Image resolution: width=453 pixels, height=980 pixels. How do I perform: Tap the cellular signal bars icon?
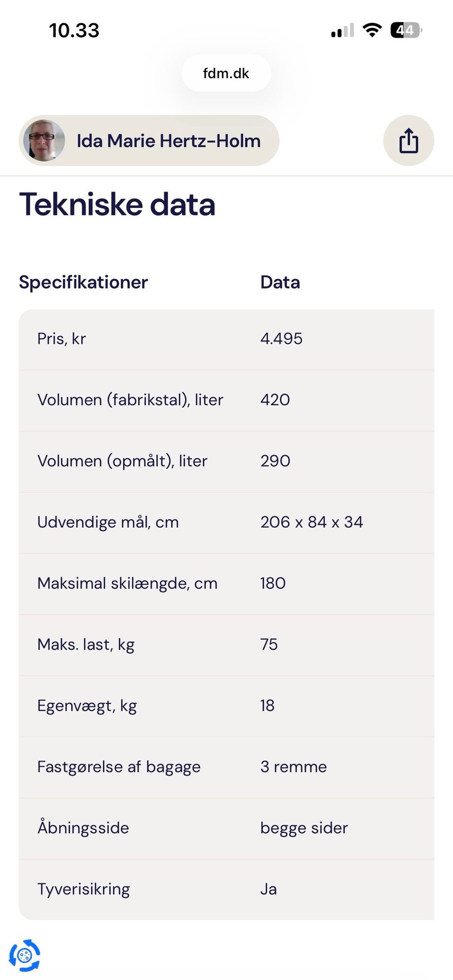343,31
